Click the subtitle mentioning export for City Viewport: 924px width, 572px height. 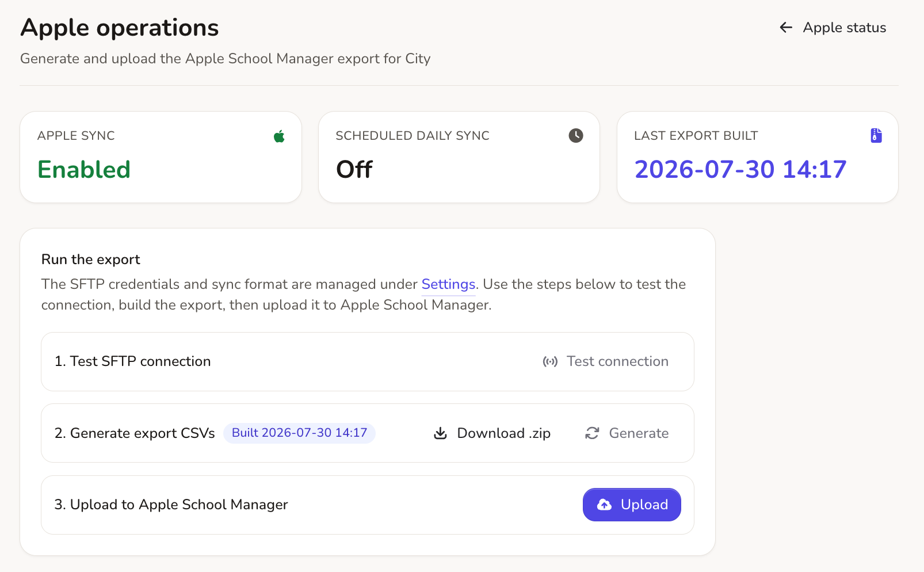click(226, 59)
